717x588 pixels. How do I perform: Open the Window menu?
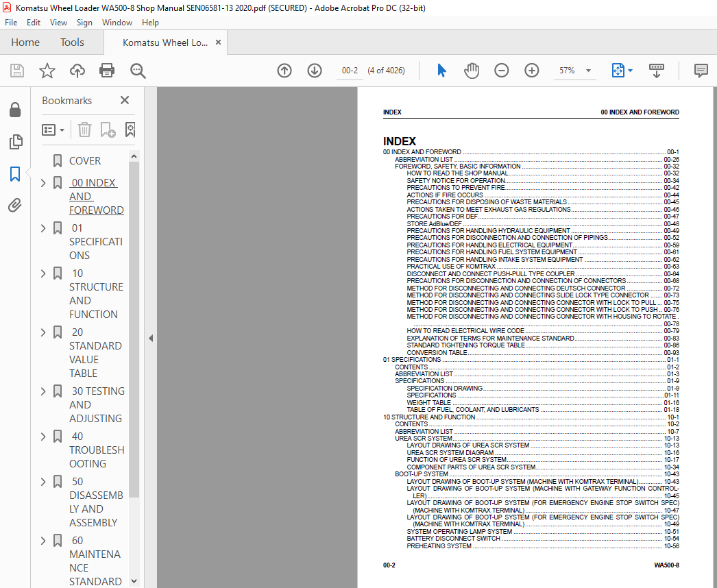click(117, 23)
